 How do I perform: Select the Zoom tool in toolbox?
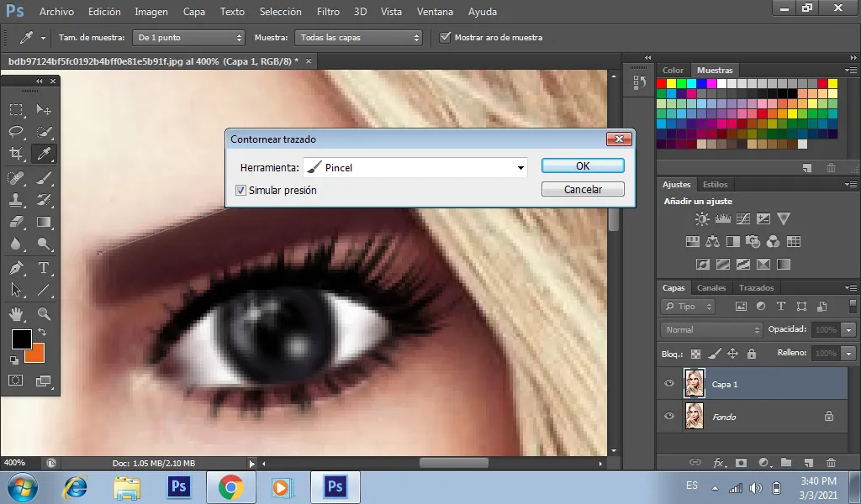[x=44, y=313]
